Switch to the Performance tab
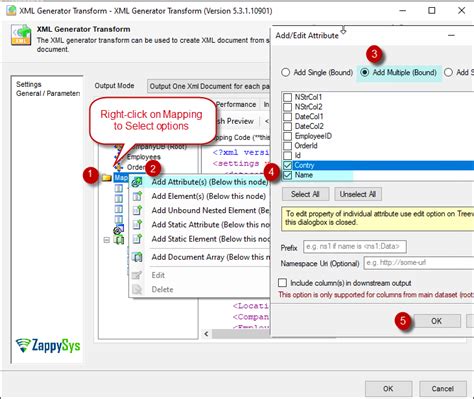 point(236,104)
